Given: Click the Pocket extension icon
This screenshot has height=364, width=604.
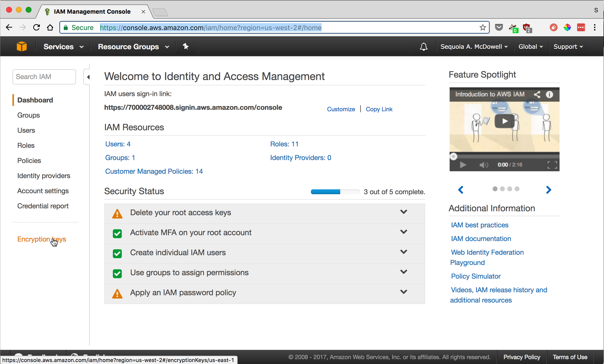Looking at the screenshot, I should pos(498,27).
